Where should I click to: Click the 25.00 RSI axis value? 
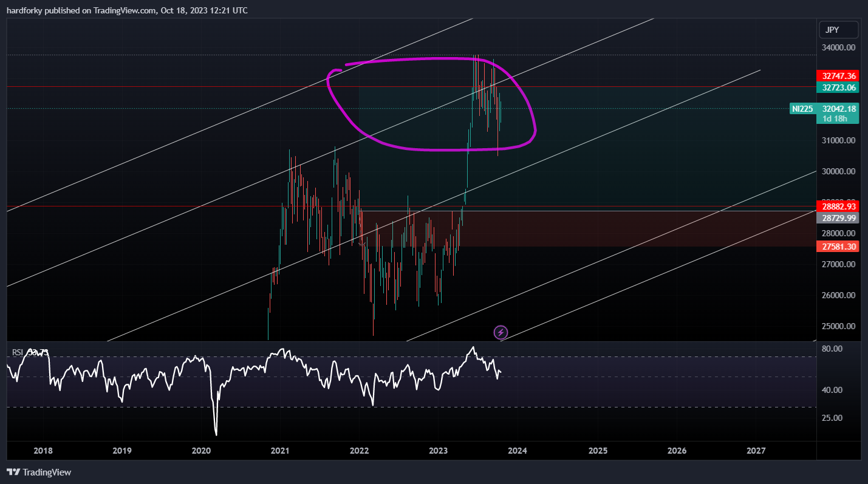pyautogui.click(x=832, y=418)
